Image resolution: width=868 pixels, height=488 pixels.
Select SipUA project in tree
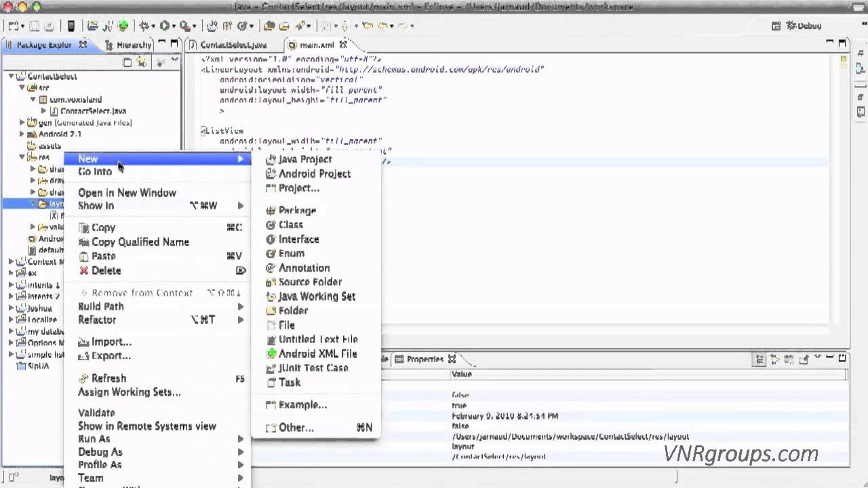(x=34, y=366)
